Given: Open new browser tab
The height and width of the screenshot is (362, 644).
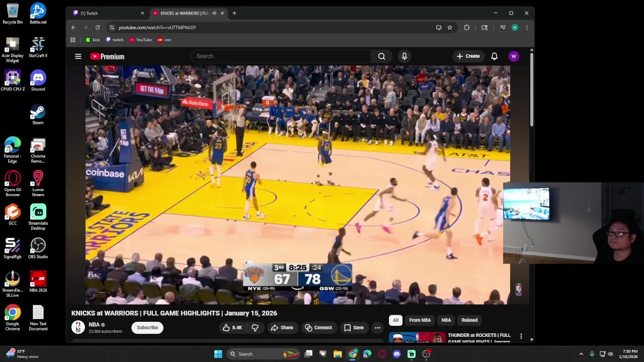Looking at the screenshot, I should click(x=234, y=13).
